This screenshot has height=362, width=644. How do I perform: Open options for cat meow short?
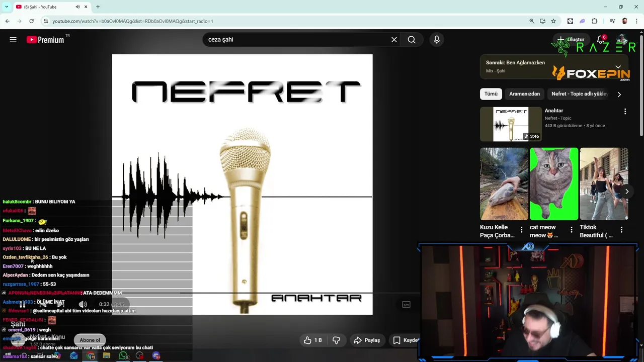[571, 230]
